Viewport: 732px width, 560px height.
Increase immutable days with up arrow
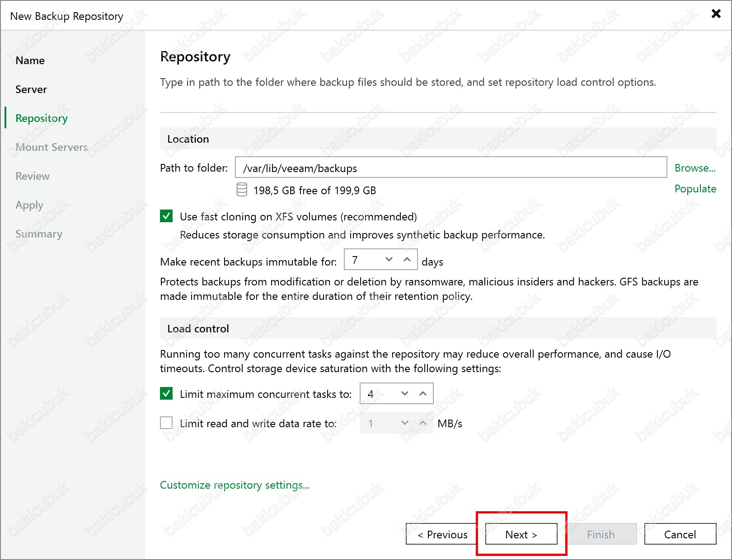(x=407, y=259)
